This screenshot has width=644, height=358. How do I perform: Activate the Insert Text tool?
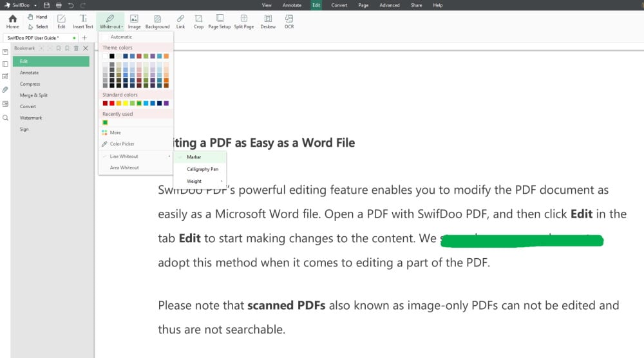(83, 22)
